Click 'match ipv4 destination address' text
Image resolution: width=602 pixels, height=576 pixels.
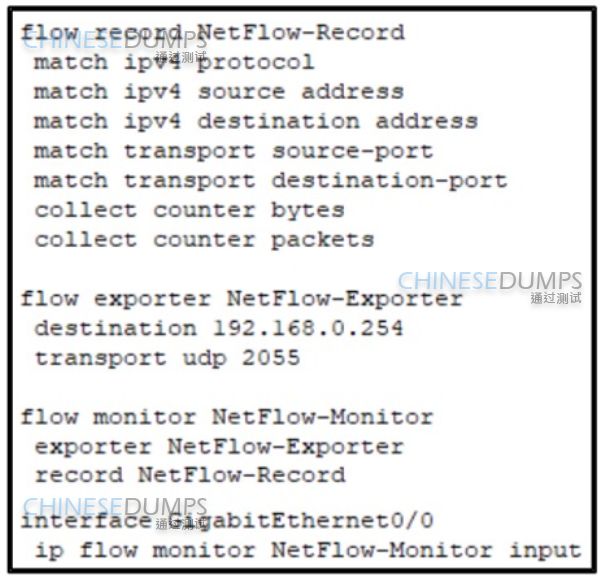[x=256, y=122]
